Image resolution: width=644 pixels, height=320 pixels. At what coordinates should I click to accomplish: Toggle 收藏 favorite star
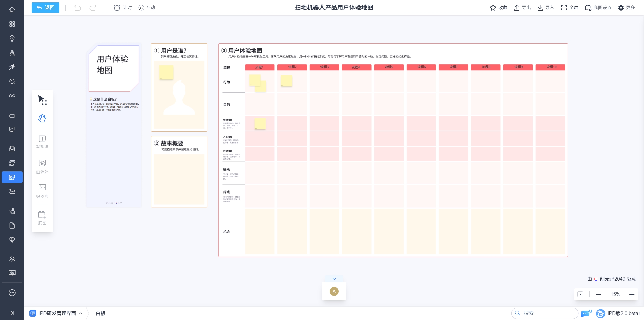coord(499,8)
